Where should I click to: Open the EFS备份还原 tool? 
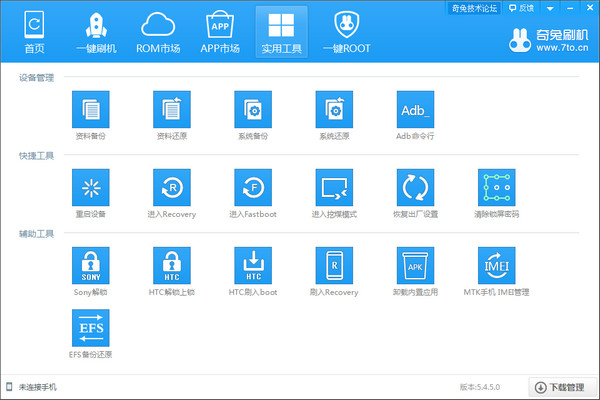click(x=90, y=327)
